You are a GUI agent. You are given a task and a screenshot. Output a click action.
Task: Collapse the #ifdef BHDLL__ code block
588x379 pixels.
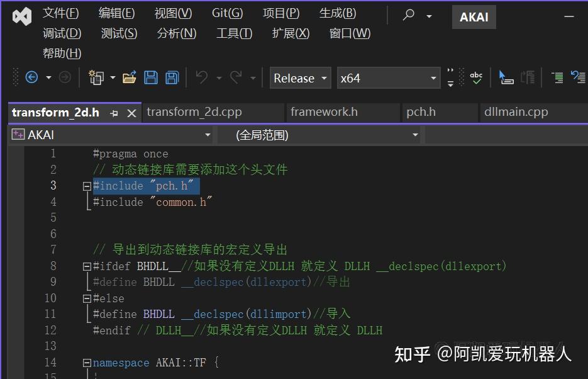pyautogui.click(x=86, y=266)
